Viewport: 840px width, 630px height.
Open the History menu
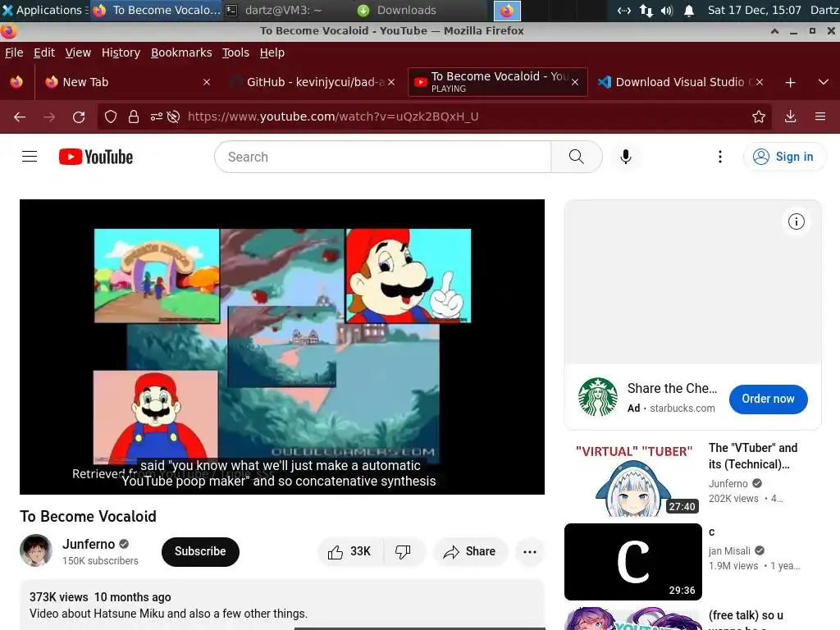(x=121, y=52)
